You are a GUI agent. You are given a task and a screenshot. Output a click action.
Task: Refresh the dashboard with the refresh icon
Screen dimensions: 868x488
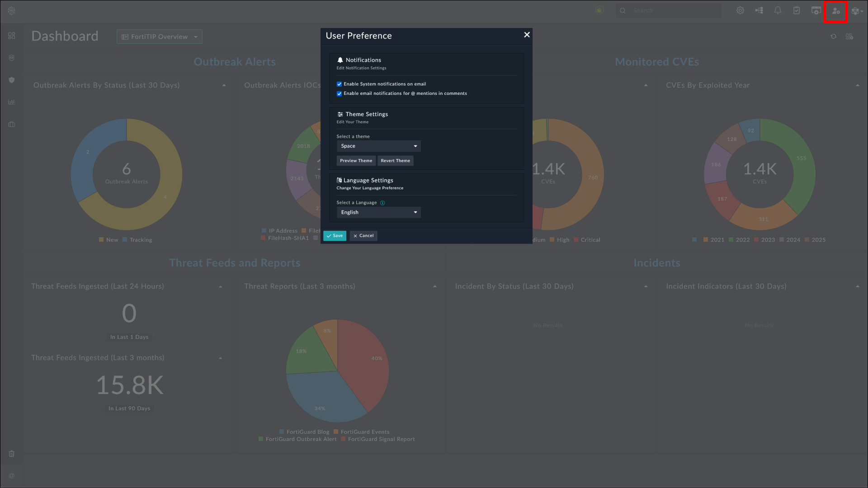(x=833, y=37)
